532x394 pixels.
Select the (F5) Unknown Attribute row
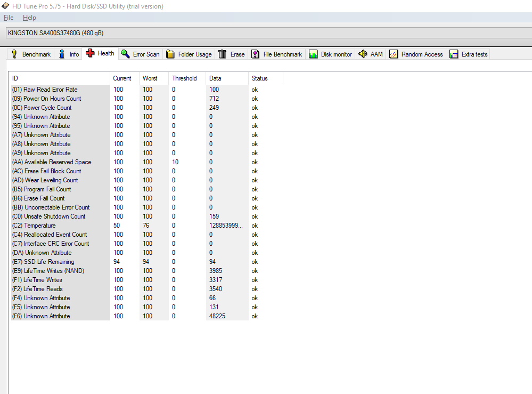tap(146, 307)
